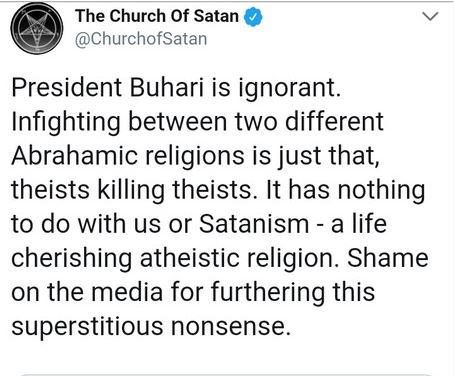Click the word "nonsense" ending the tweet

coord(228,327)
